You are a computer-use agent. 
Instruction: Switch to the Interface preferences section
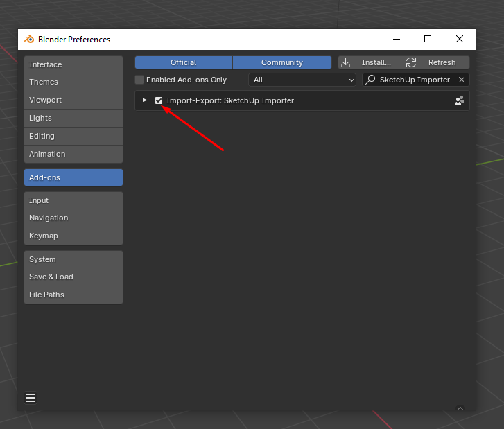click(73, 64)
